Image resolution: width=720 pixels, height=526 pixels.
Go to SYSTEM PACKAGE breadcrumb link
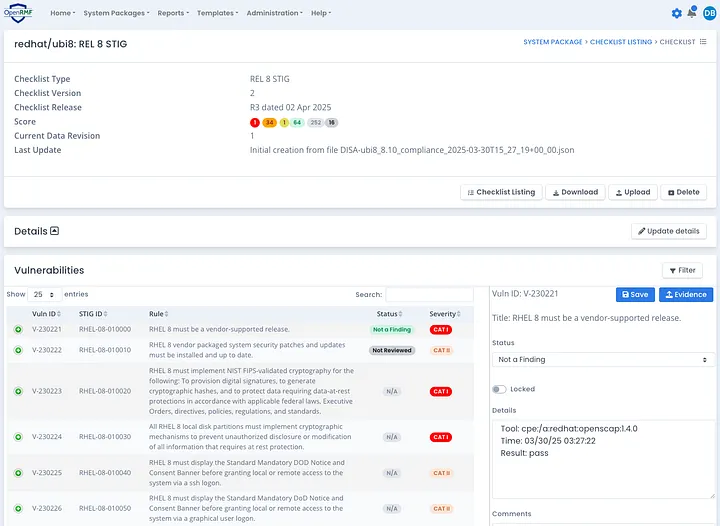[553, 42]
